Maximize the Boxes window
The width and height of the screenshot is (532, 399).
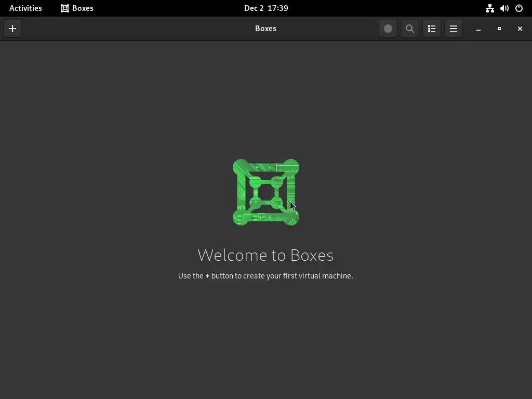(499, 29)
